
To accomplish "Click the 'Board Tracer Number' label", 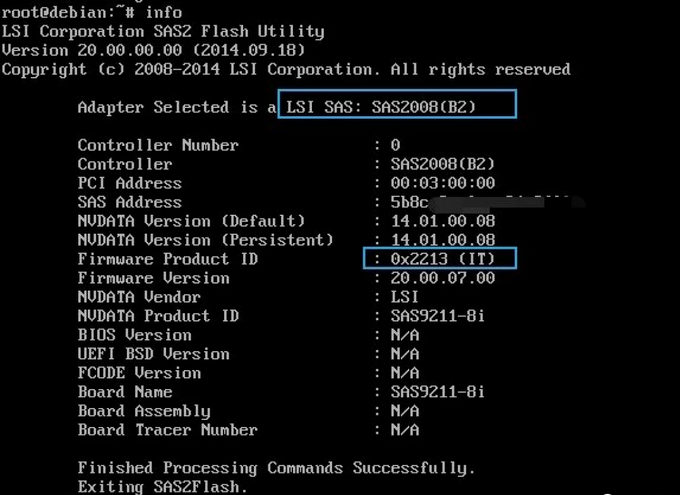I will pos(167,430).
